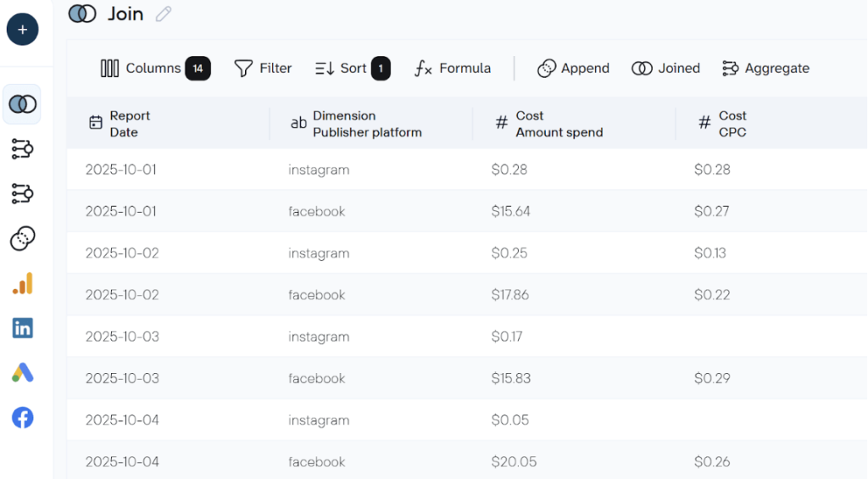The height and width of the screenshot is (479, 868).
Task: Open the first Aggregate icon in the sidebar
Action: pyautogui.click(x=23, y=149)
